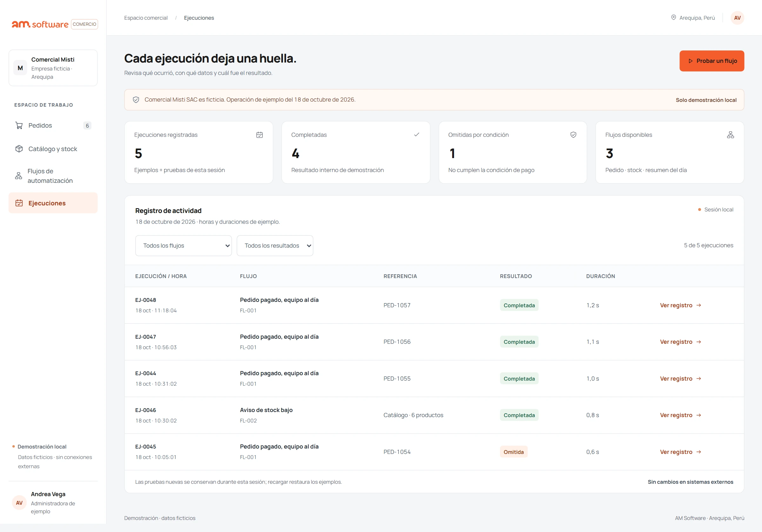
Task: Click the shield icon in the notice banner
Action: click(136, 100)
